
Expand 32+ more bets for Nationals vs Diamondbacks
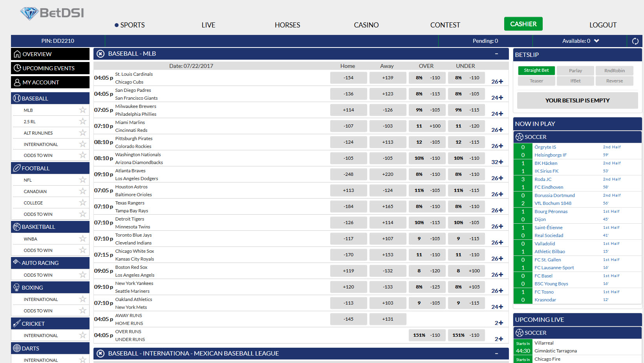497,162
